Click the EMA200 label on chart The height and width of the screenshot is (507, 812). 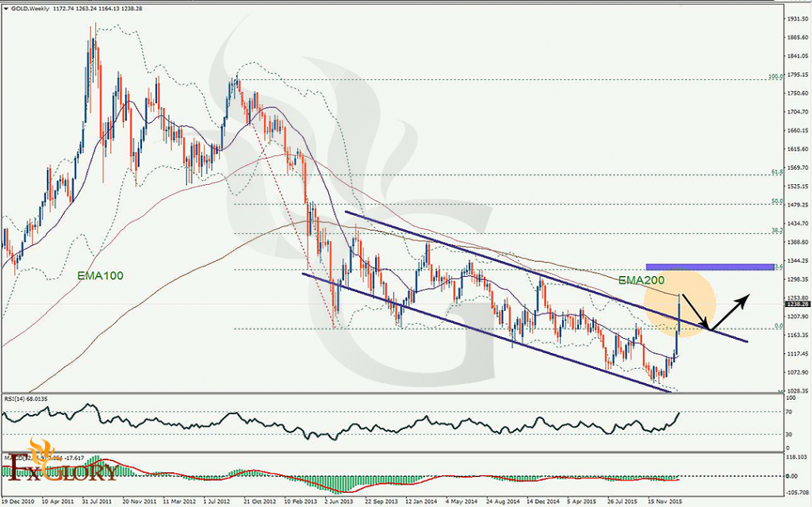641,280
